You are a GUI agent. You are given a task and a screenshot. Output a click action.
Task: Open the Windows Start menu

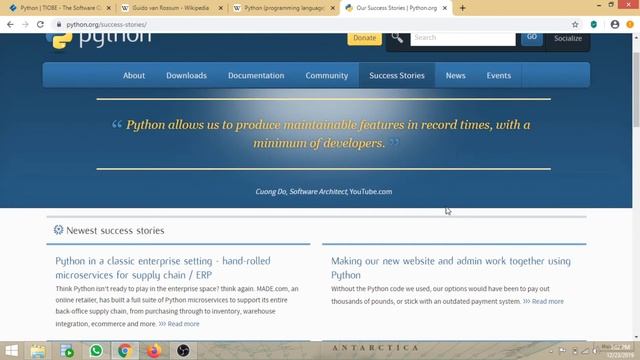tap(11, 351)
